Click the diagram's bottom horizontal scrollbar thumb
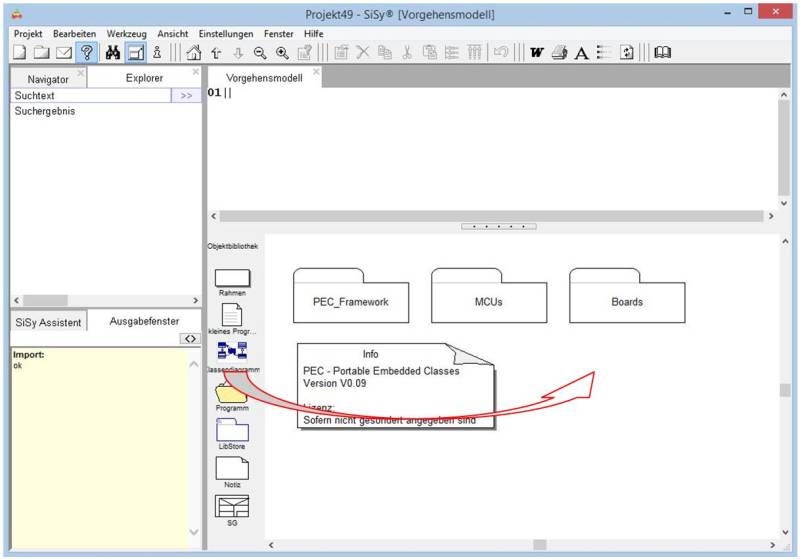Viewport: 800px width, 559px height. [x=540, y=544]
